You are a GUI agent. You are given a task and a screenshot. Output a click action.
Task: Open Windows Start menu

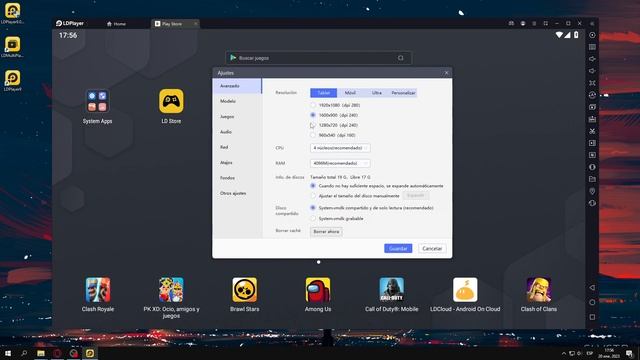pyautogui.click(x=8, y=353)
